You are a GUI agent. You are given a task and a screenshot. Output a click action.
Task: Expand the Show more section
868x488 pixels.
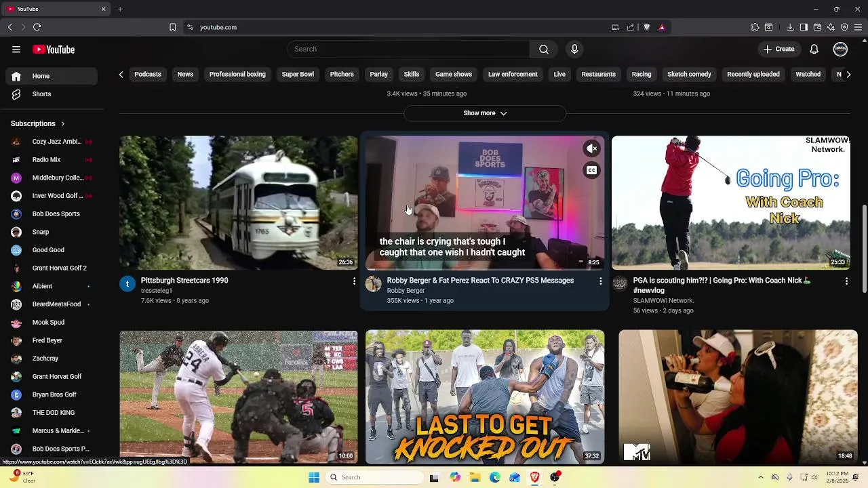click(x=485, y=113)
